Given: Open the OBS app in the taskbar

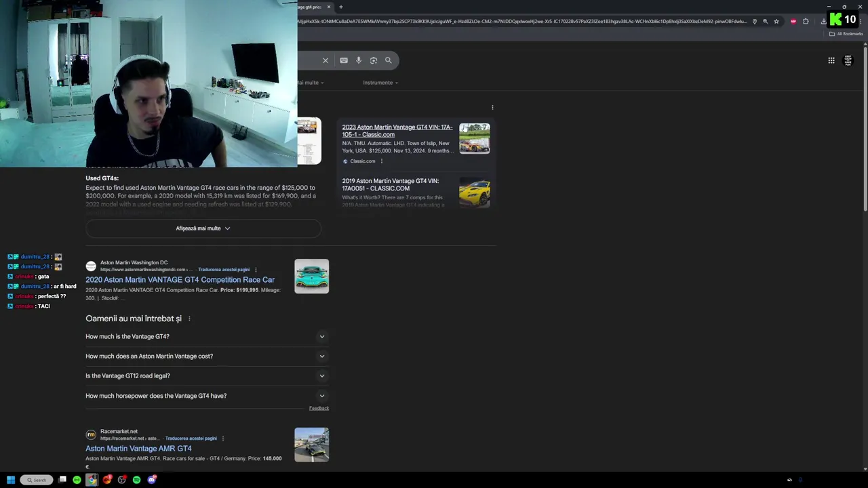Looking at the screenshot, I should (x=122, y=480).
